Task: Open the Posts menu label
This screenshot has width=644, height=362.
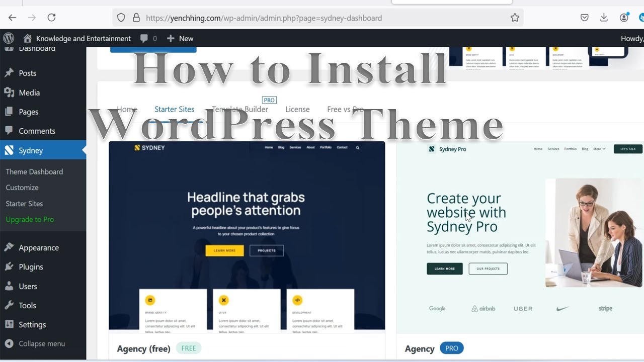Action: (x=28, y=73)
